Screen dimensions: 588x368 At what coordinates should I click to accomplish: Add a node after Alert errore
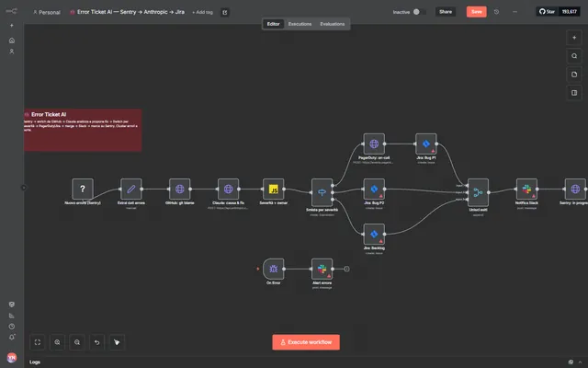347,269
